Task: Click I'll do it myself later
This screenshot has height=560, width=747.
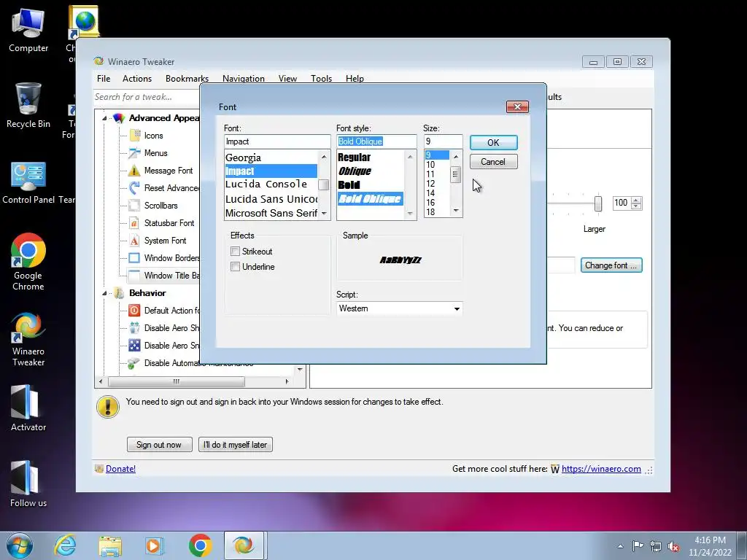Action: pos(236,445)
